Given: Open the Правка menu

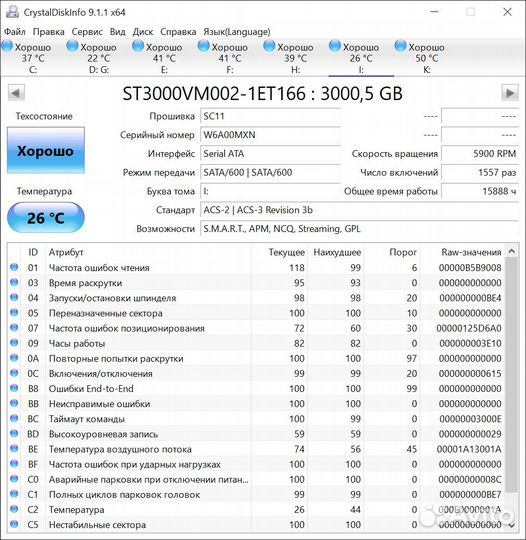Looking at the screenshot, I should 49,32.
